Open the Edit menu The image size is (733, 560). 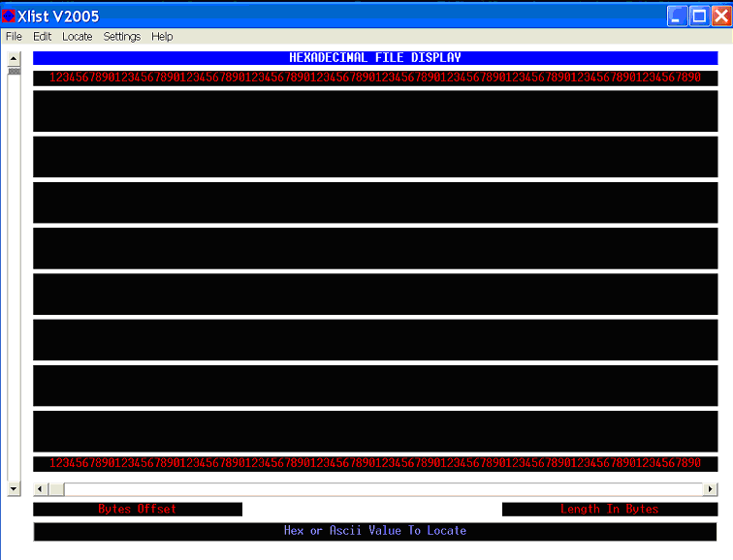coord(42,37)
